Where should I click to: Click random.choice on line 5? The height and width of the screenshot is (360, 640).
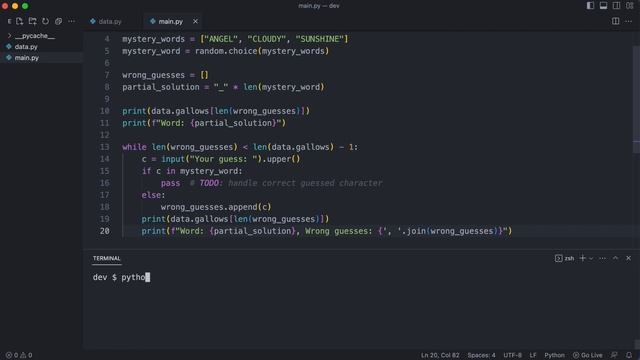click(226, 51)
